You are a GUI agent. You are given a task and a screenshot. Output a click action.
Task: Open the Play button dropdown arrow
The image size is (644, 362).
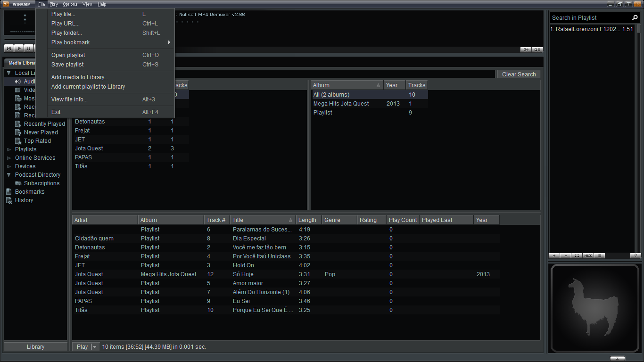tap(95, 347)
